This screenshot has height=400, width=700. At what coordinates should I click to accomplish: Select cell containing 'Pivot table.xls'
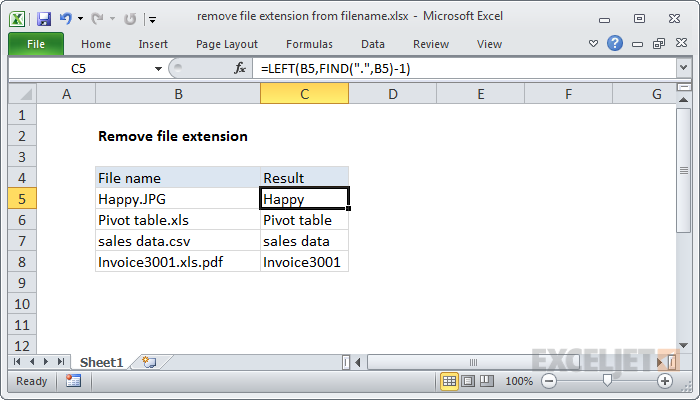178,220
